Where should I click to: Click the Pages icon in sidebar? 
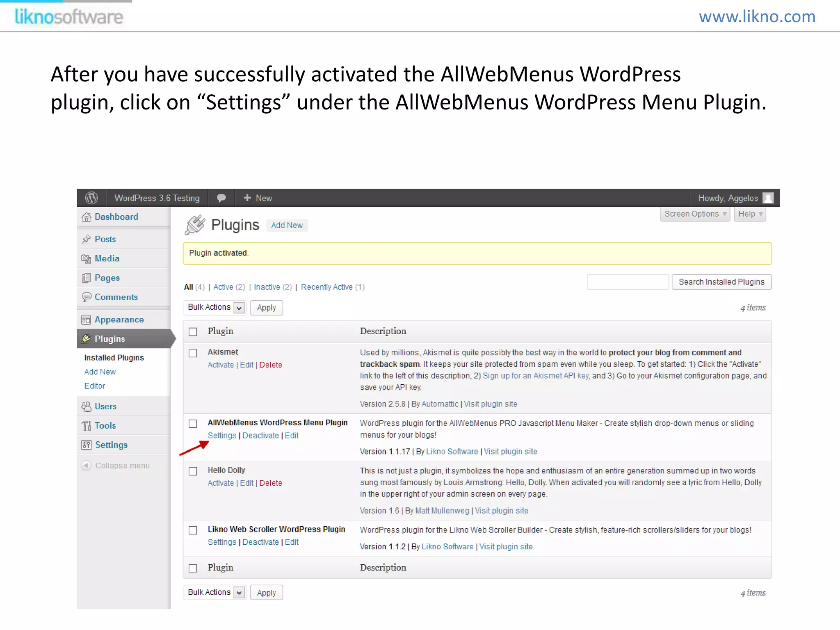click(x=86, y=278)
